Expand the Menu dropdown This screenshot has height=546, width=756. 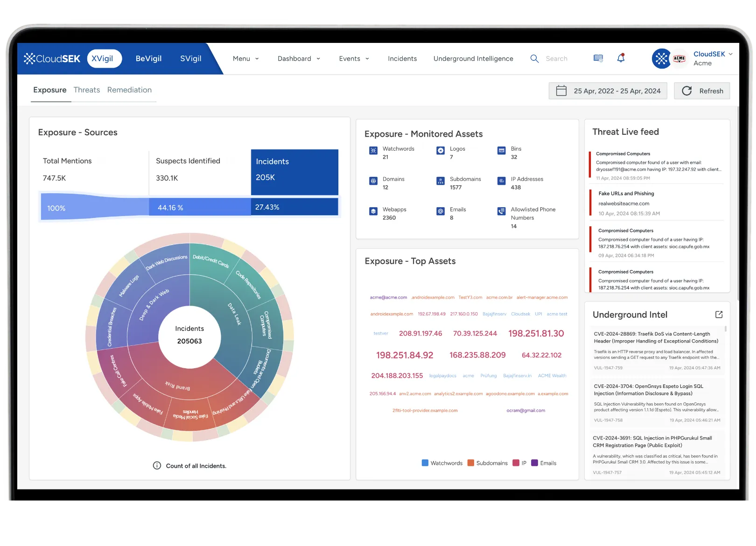(246, 59)
